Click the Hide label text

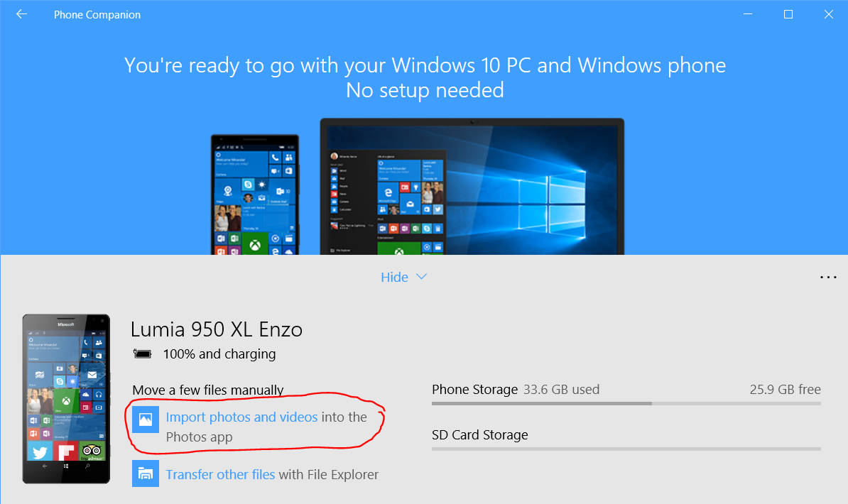pyautogui.click(x=394, y=277)
